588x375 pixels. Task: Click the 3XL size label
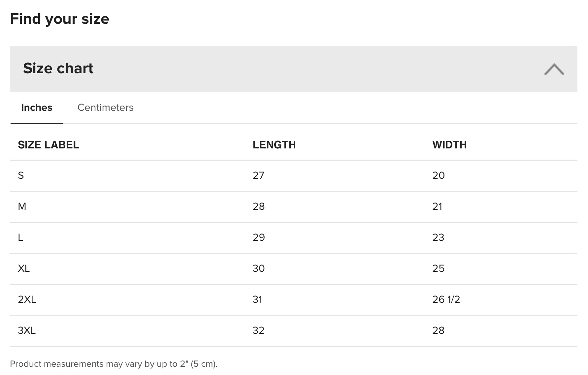27,330
